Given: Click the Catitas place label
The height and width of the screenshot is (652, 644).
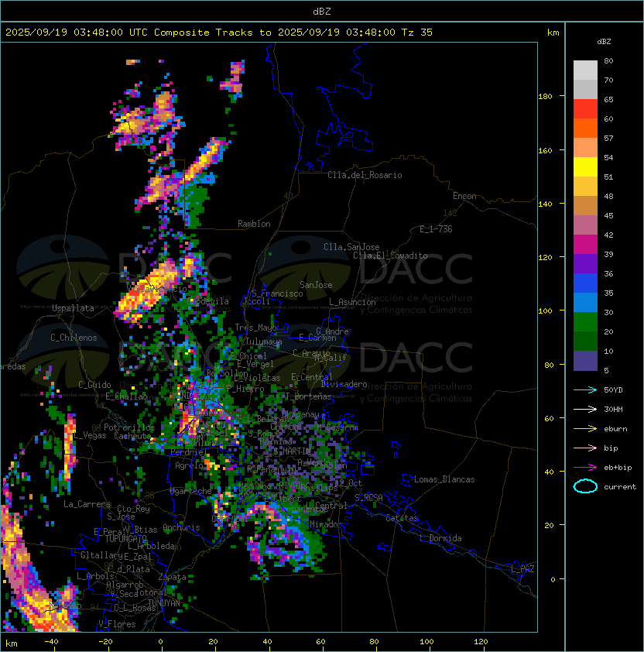Looking at the screenshot, I should [402, 518].
